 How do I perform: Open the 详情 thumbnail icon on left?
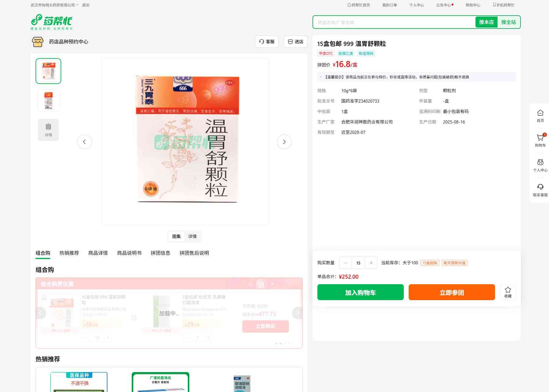48,130
